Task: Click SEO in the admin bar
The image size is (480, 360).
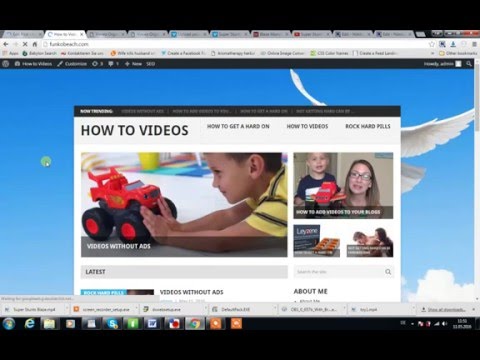Action: coord(151,64)
